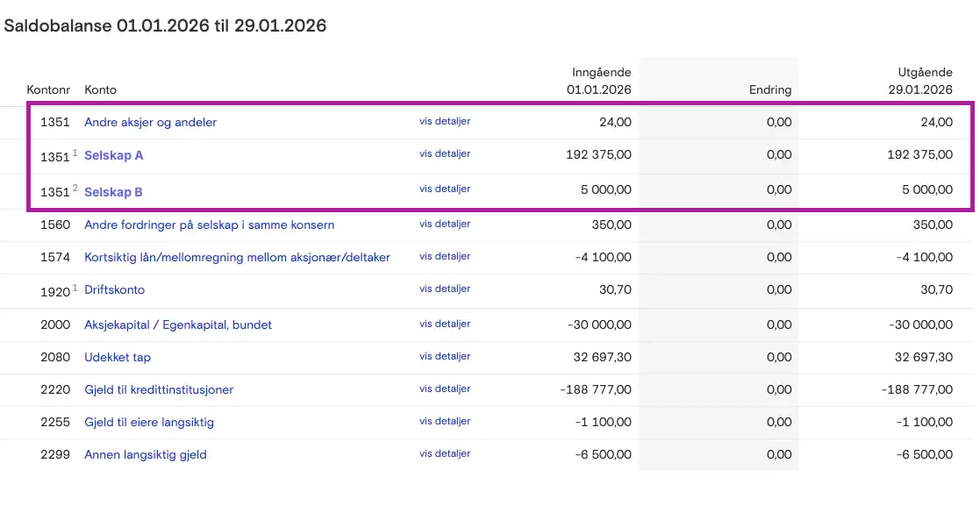Image resolution: width=980 pixels, height=506 pixels.
Task: Open Aksjekapital / Egenkapital, bundet account
Action: (178, 325)
